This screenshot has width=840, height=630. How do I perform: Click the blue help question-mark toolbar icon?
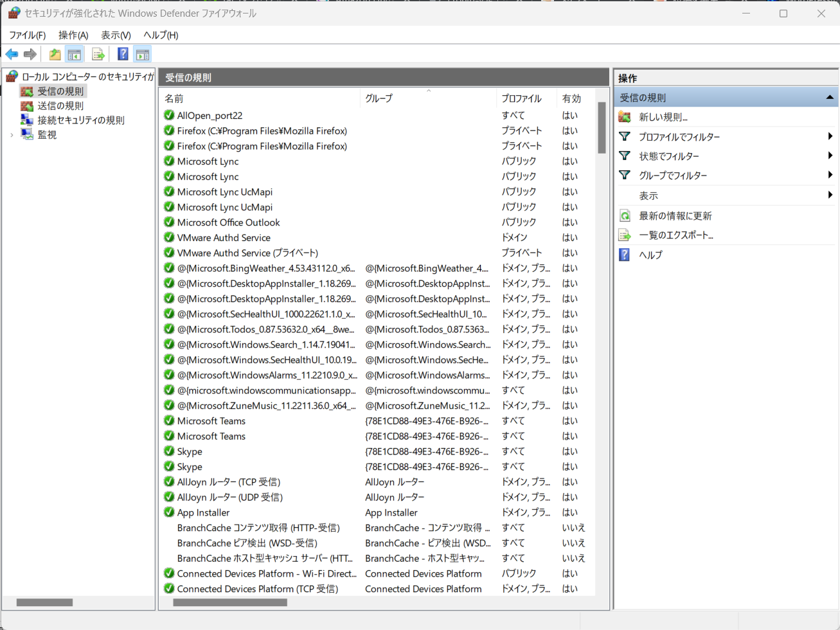(x=122, y=55)
